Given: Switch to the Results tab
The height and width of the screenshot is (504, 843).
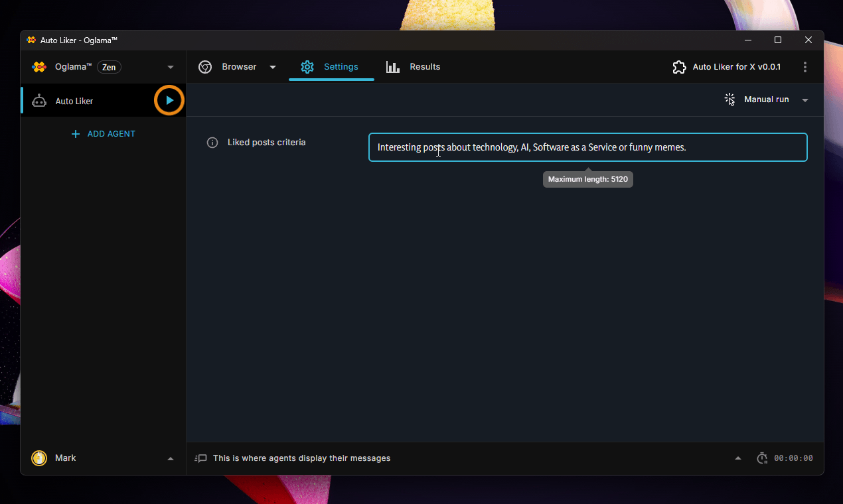Looking at the screenshot, I should tap(413, 67).
